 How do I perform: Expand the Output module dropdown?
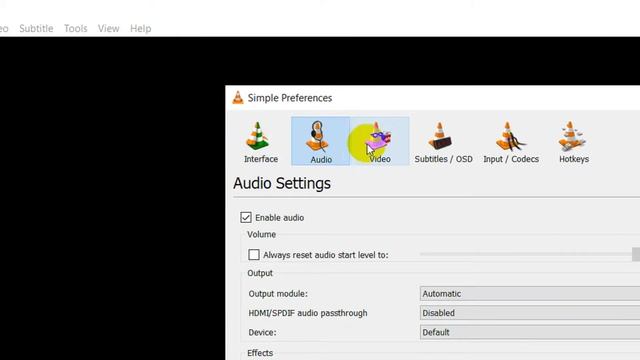point(530,293)
